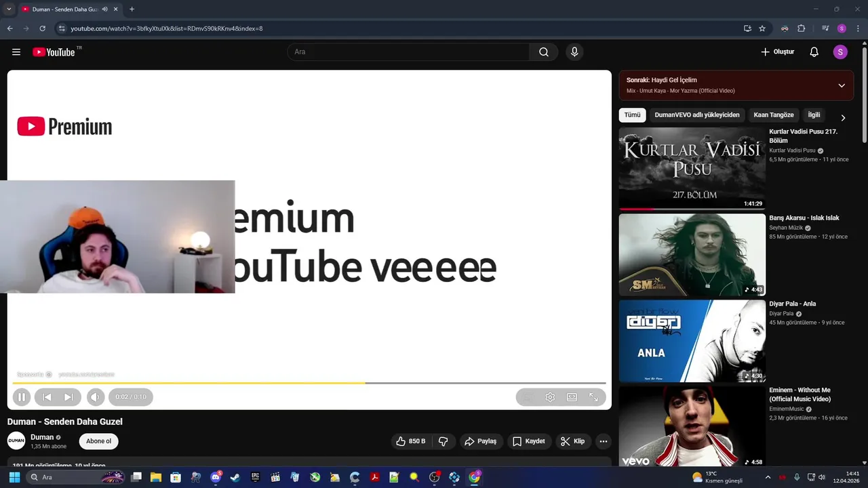The width and height of the screenshot is (868, 488).
Task: Open Epic Games launcher from taskbar
Action: pos(255,477)
